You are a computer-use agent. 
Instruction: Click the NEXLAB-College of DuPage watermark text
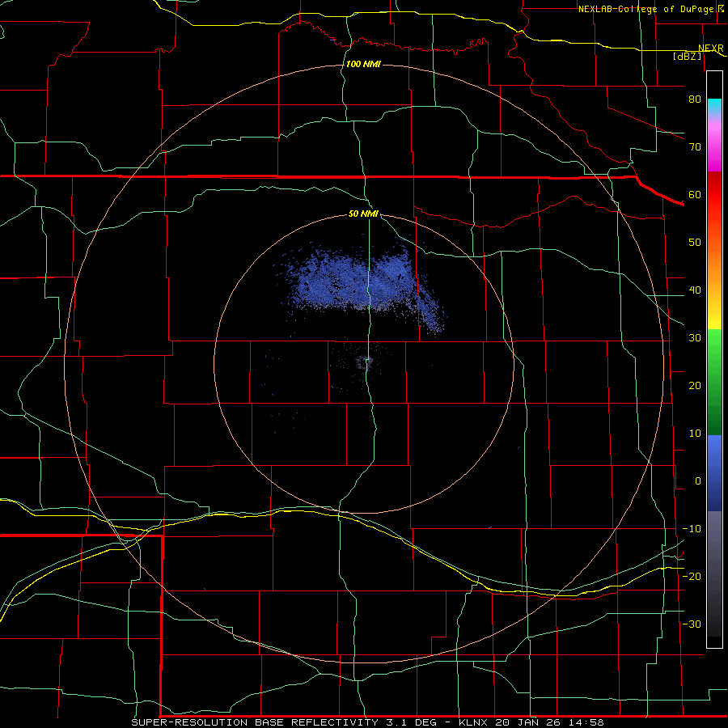[x=645, y=9]
